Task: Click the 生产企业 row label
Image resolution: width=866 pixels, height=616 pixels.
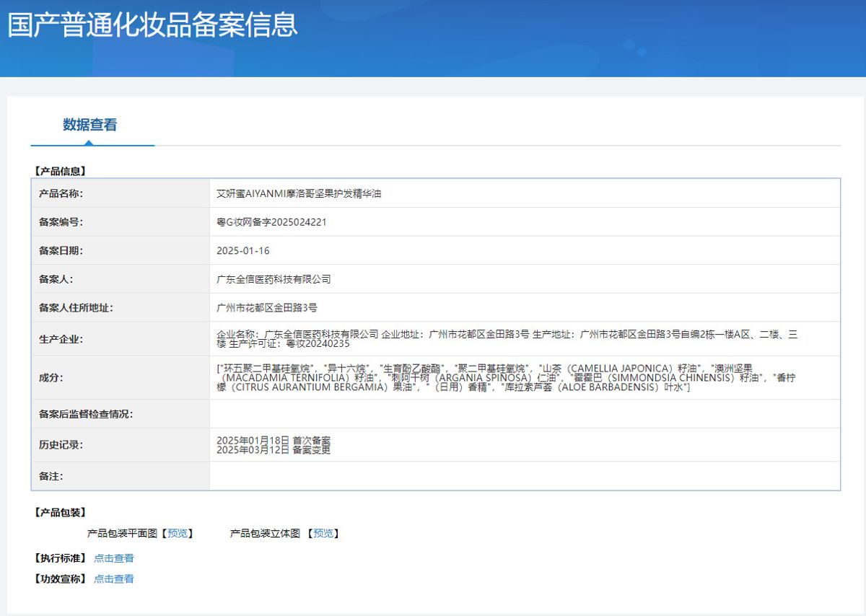Action: [x=61, y=339]
